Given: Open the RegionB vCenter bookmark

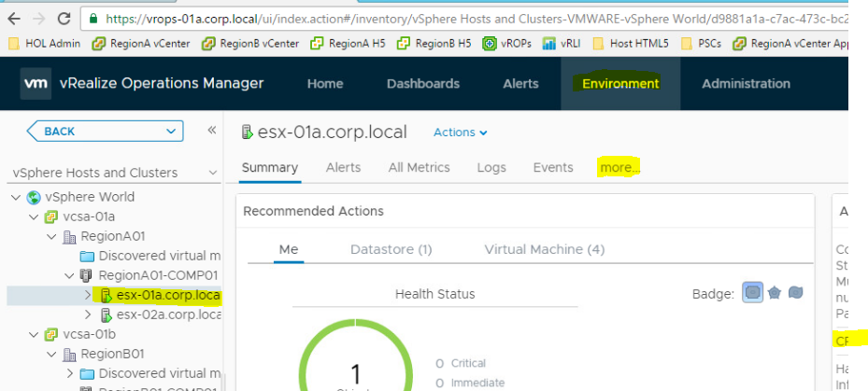Looking at the screenshot, I should [250, 43].
